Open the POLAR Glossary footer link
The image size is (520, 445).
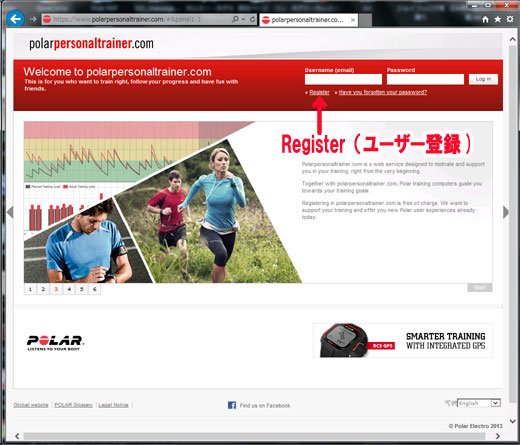pos(73,405)
